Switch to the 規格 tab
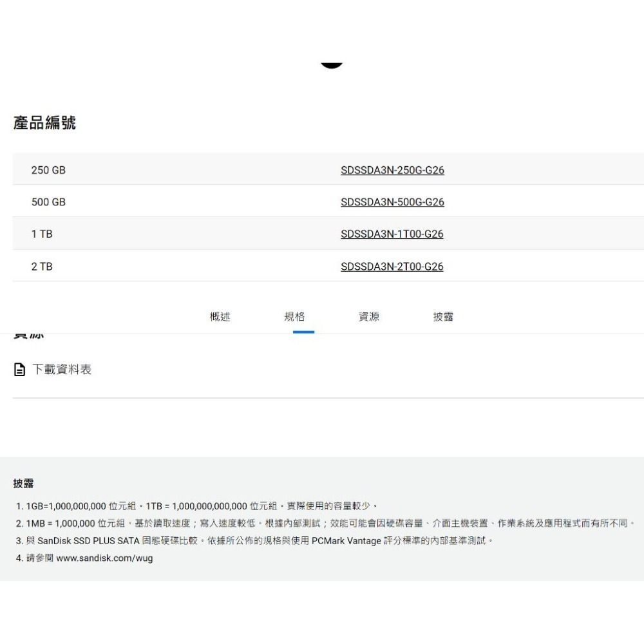 click(294, 316)
